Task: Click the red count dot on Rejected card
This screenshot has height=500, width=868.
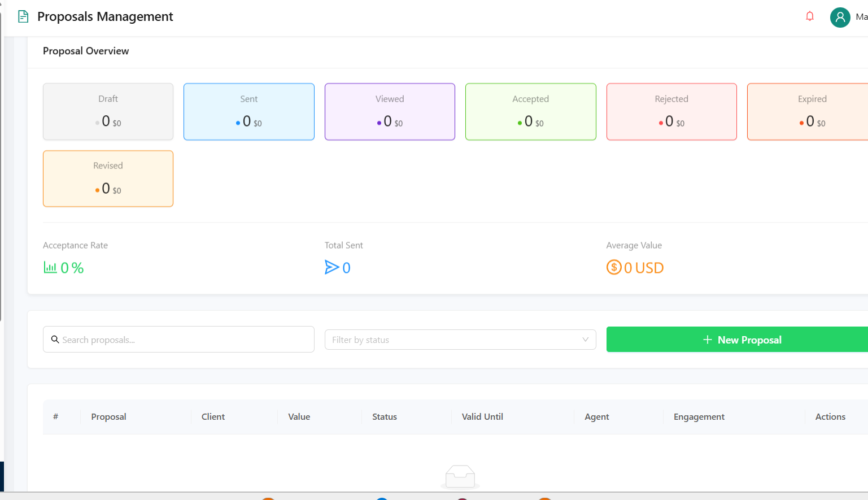Action: [x=661, y=123]
